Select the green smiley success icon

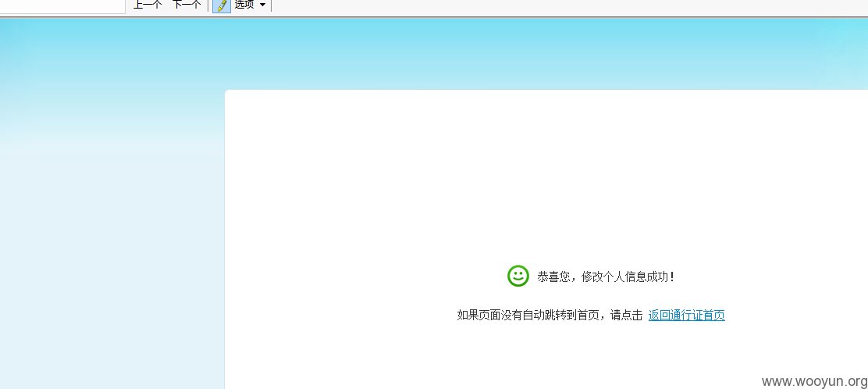point(518,276)
